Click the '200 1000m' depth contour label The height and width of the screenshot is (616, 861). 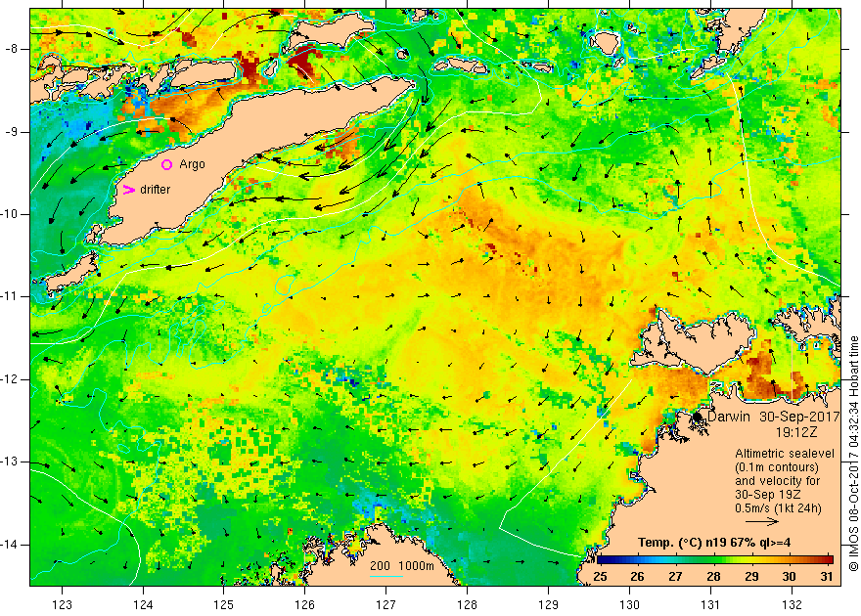[402, 566]
